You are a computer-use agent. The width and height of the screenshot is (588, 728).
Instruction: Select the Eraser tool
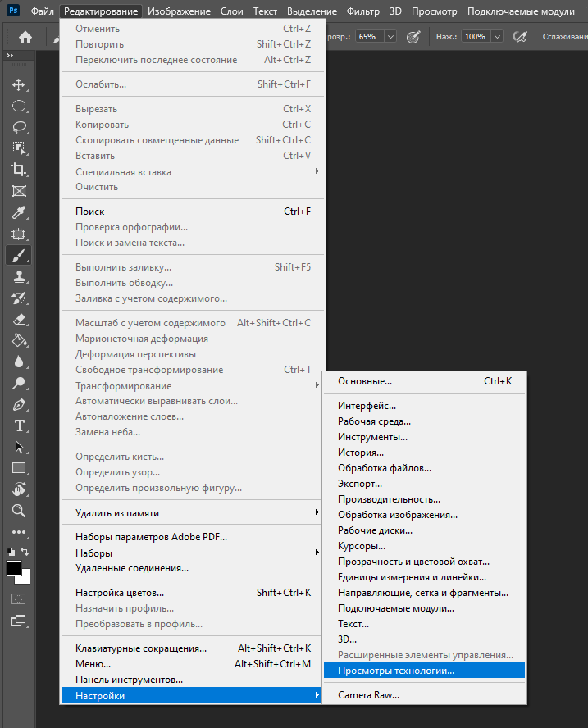coord(19,320)
